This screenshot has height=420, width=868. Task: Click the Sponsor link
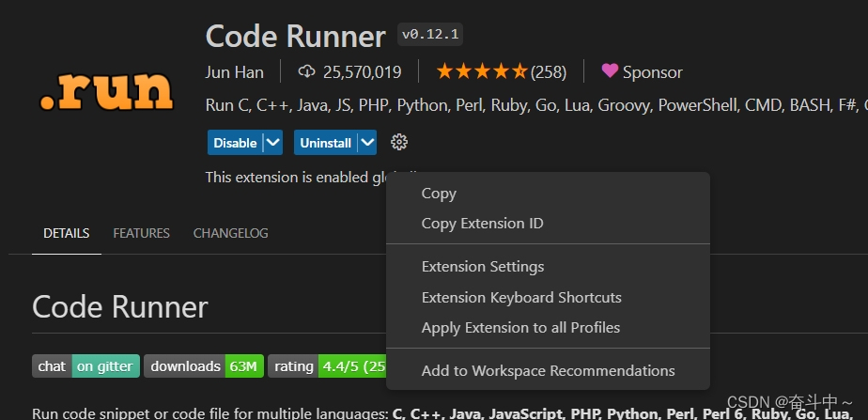tap(653, 72)
